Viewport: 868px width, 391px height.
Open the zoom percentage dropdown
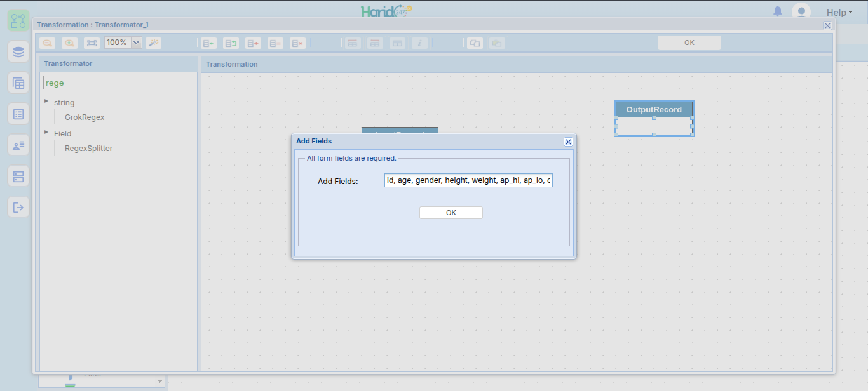(x=136, y=43)
